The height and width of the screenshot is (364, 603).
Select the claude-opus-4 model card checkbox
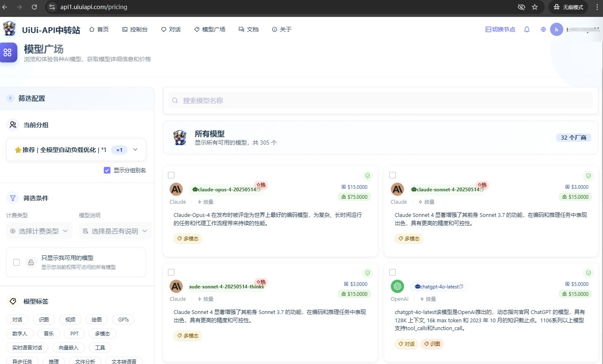pyautogui.click(x=171, y=175)
